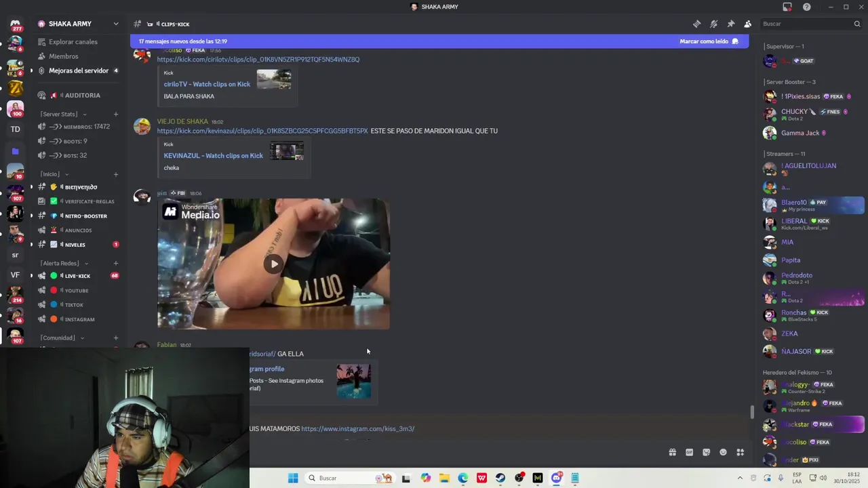This screenshot has width=868, height=488.
Task: Open ciriloTV - Watch clips on Kick
Action: 207,84
